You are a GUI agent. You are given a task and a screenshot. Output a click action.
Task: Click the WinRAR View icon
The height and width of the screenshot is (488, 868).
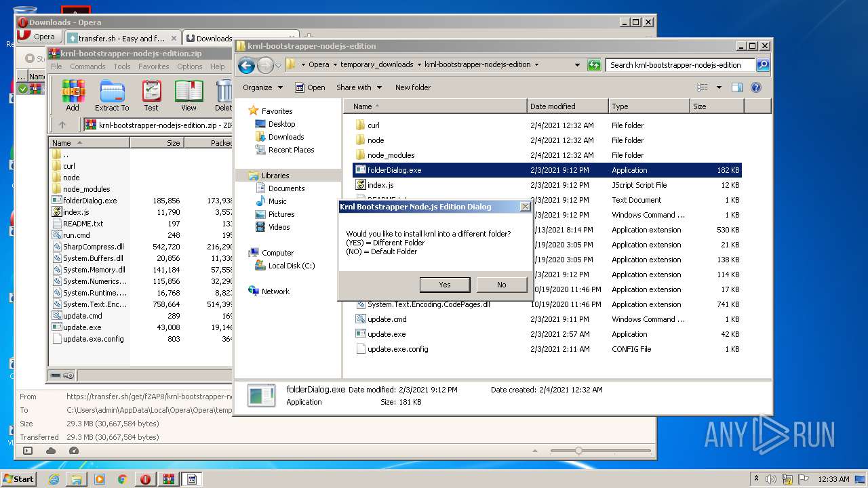(x=189, y=96)
